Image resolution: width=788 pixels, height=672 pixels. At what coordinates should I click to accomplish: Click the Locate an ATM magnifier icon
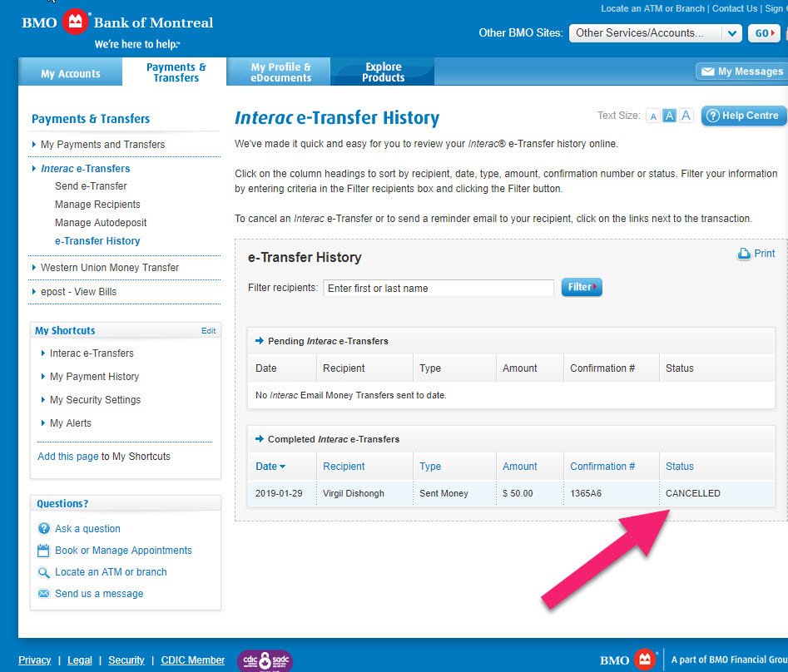coord(44,572)
